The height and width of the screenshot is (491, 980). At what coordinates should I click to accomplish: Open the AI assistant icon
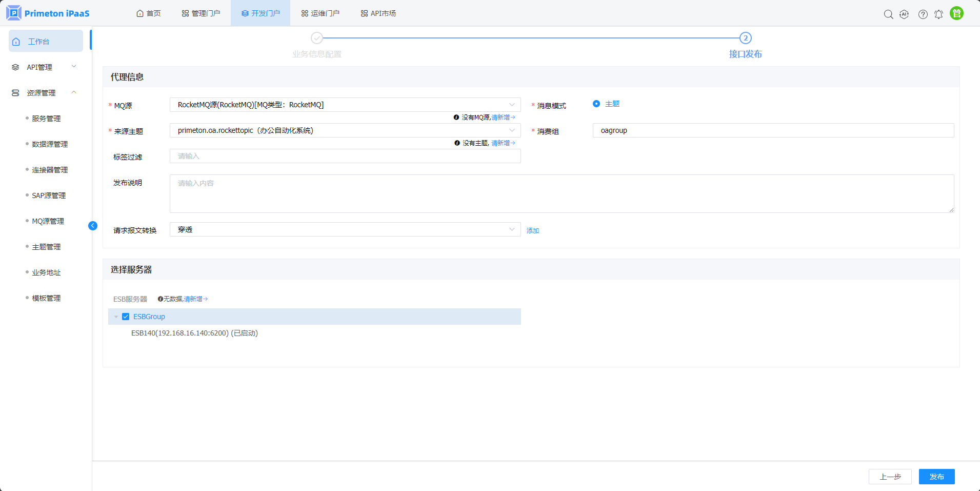pyautogui.click(x=904, y=14)
